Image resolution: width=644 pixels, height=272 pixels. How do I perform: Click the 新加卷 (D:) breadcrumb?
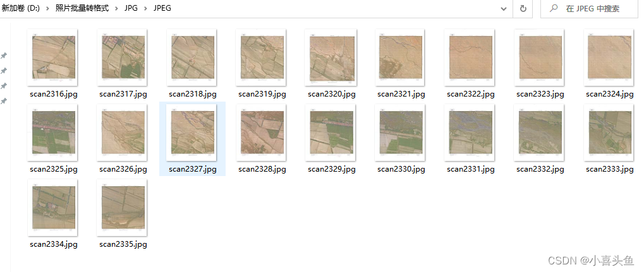pos(20,9)
